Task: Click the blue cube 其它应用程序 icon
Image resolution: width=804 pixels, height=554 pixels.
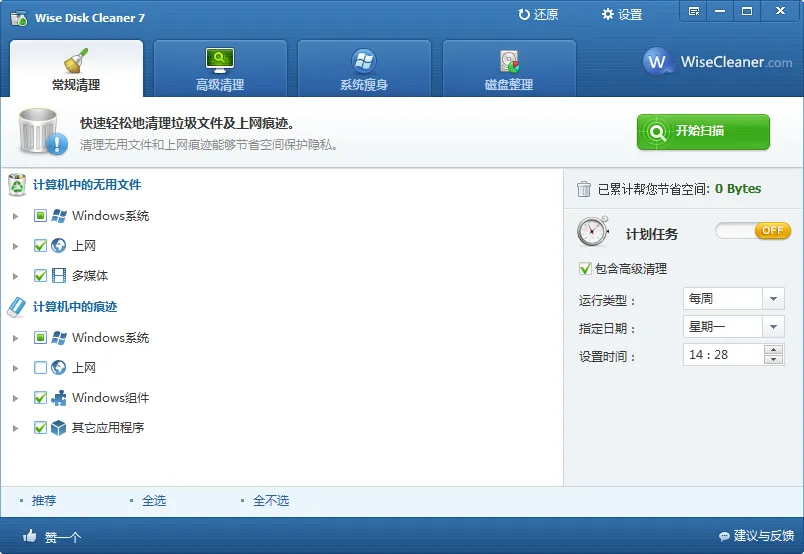Action: tap(58, 427)
